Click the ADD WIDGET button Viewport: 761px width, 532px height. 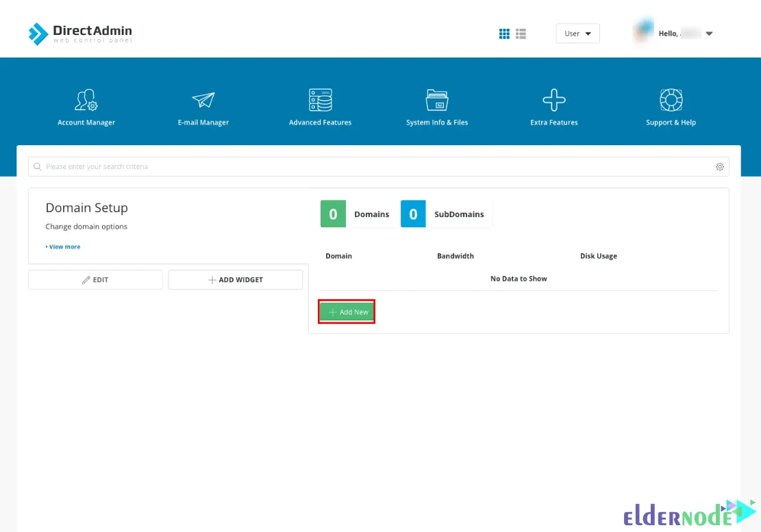click(236, 279)
